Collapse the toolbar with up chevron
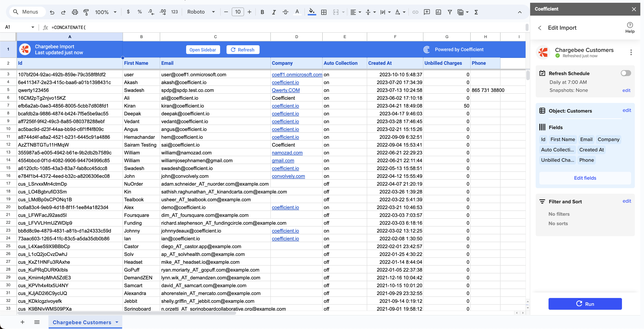644x329 pixels. pyautogui.click(x=520, y=12)
